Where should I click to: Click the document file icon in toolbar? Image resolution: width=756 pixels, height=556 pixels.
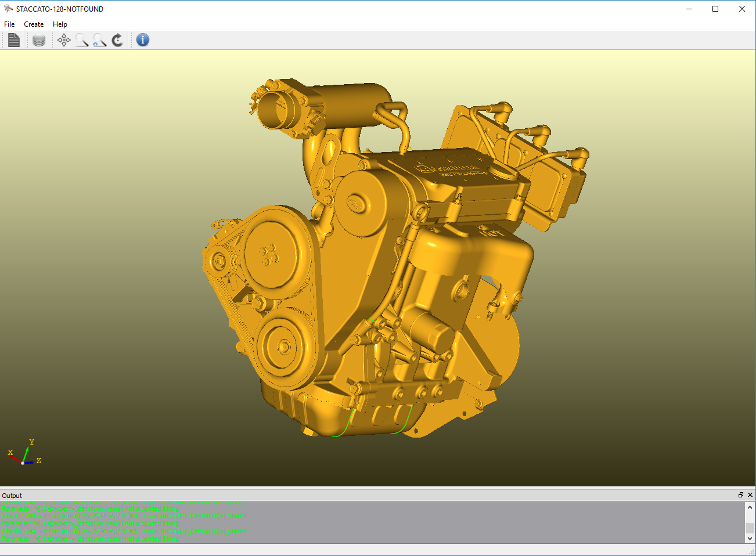pyautogui.click(x=14, y=40)
